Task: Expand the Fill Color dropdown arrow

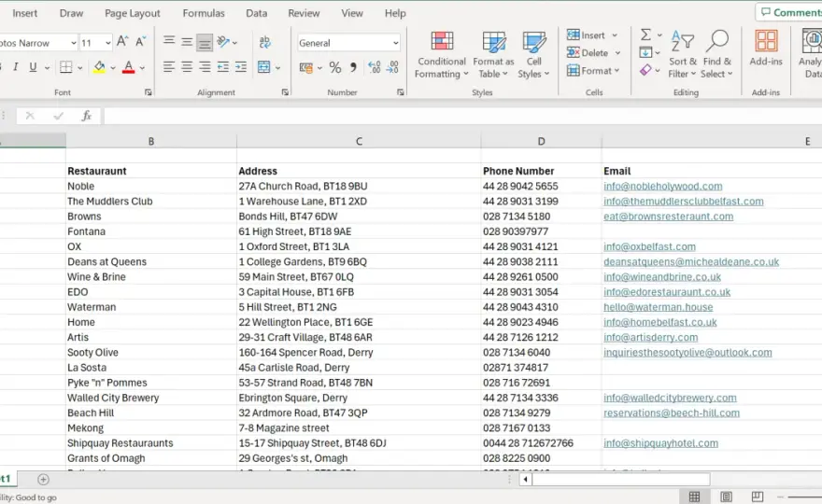Action: pos(113,67)
